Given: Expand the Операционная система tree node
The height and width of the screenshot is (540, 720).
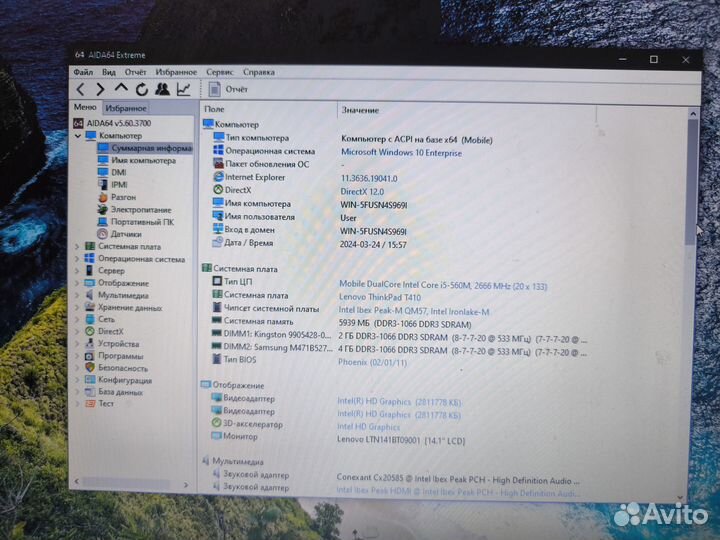Looking at the screenshot, I should (x=77, y=259).
